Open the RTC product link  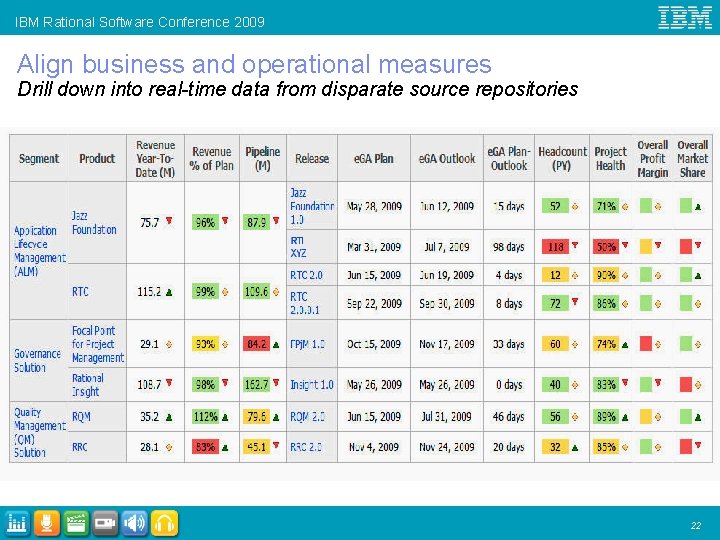[80, 292]
